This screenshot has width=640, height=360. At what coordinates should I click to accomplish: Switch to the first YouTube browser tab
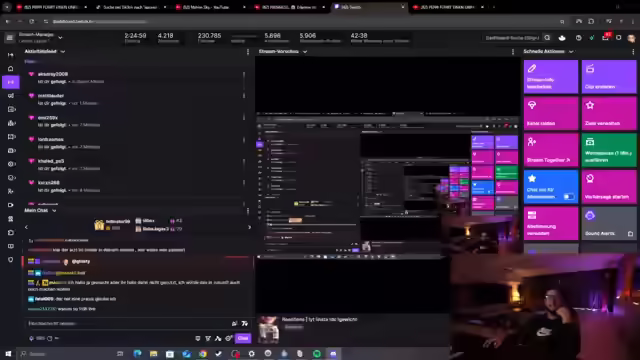tap(51, 7)
